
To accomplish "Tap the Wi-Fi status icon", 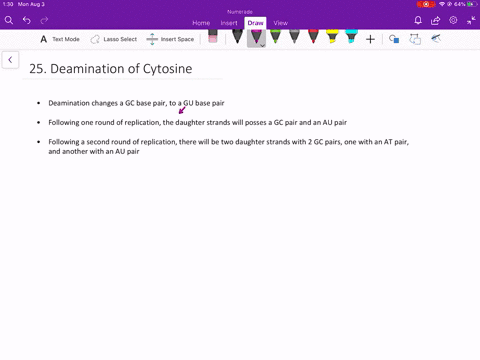I will pos(442,4).
